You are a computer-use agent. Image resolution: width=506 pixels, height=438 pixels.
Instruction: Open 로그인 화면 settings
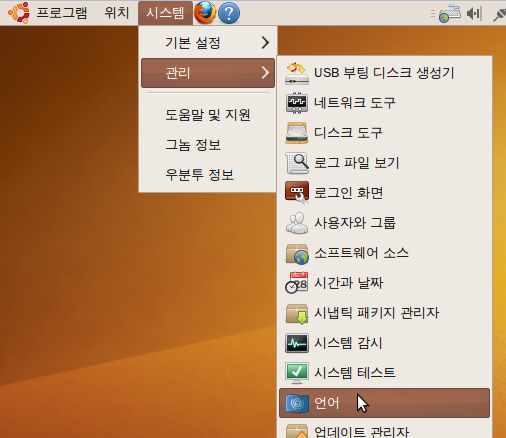click(x=384, y=193)
